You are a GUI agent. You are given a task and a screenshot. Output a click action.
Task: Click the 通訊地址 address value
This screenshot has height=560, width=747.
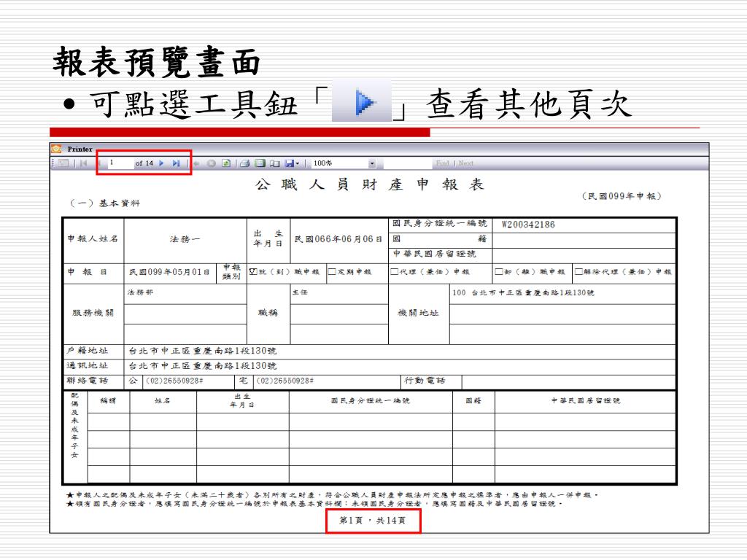tap(203, 366)
